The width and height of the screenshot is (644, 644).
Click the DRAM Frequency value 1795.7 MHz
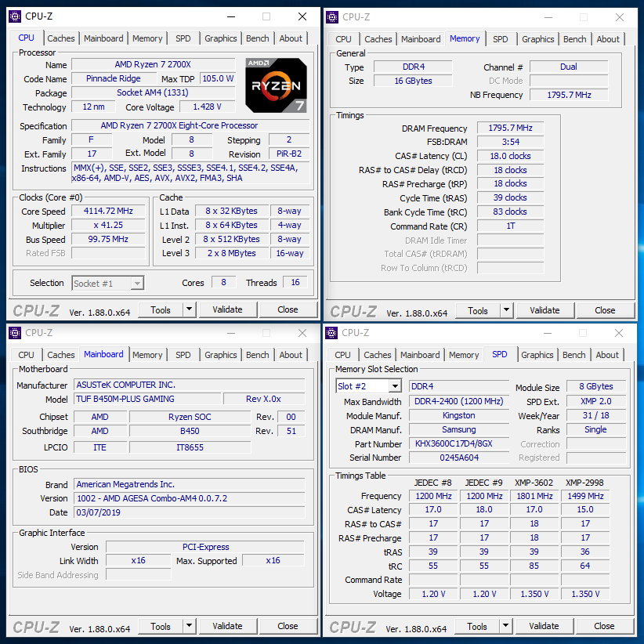coord(511,128)
